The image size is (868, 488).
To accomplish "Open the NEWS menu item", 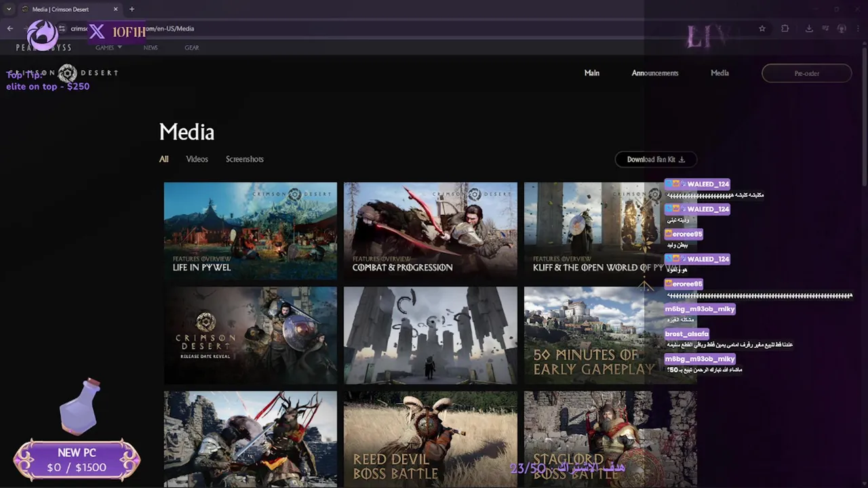I will click(x=151, y=47).
